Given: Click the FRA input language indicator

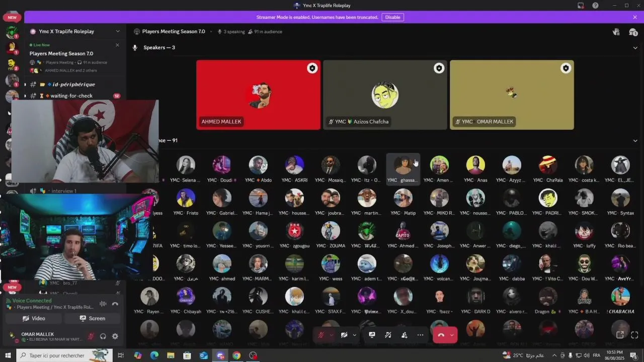Looking at the screenshot, I should coord(596,355).
